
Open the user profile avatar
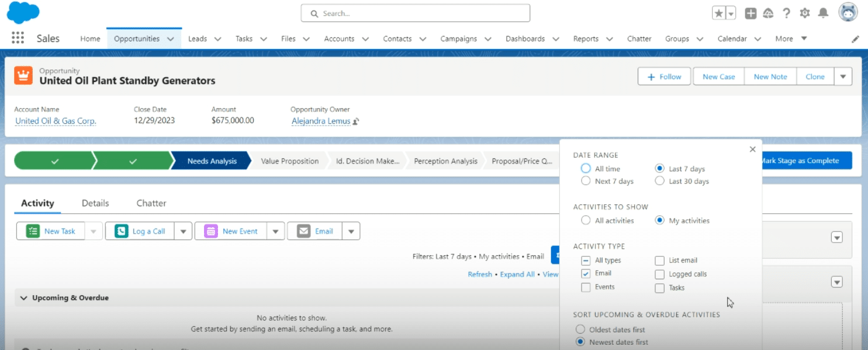(848, 12)
